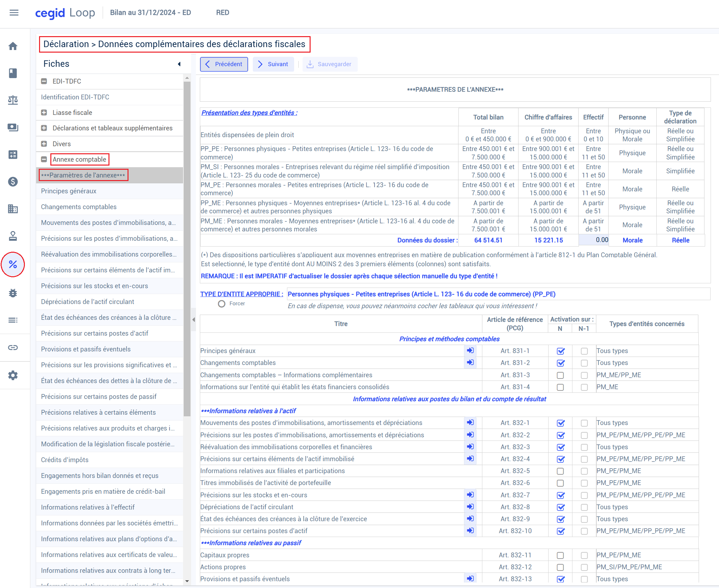Open the bug report icon in sidebar

point(13,293)
